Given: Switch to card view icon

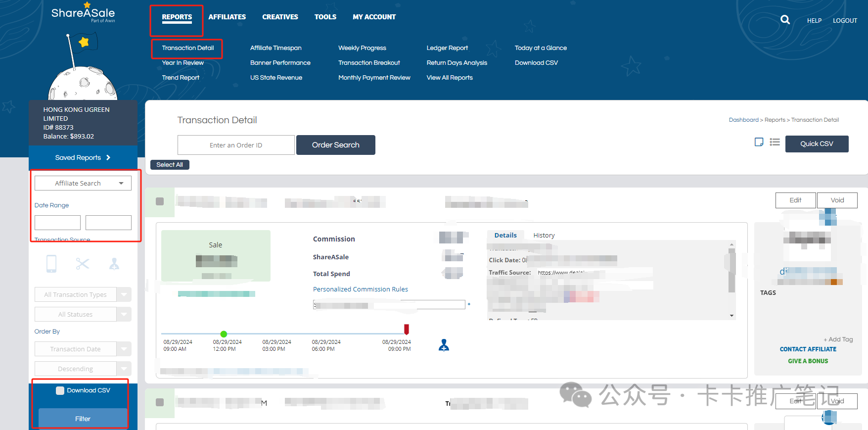Looking at the screenshot, I should pyautogui.click(x=759, y=143).
